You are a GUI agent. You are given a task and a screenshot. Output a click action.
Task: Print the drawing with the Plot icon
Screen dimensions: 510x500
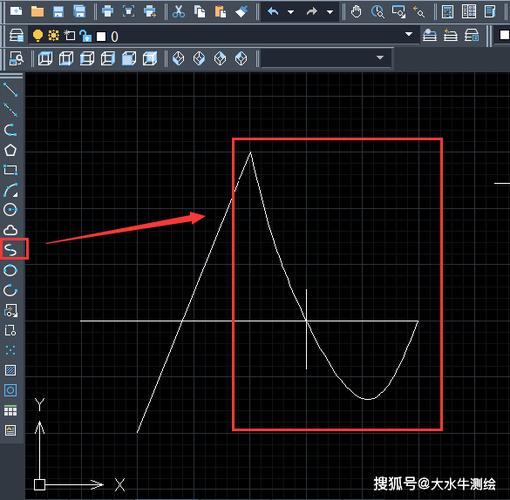(107, 11)
